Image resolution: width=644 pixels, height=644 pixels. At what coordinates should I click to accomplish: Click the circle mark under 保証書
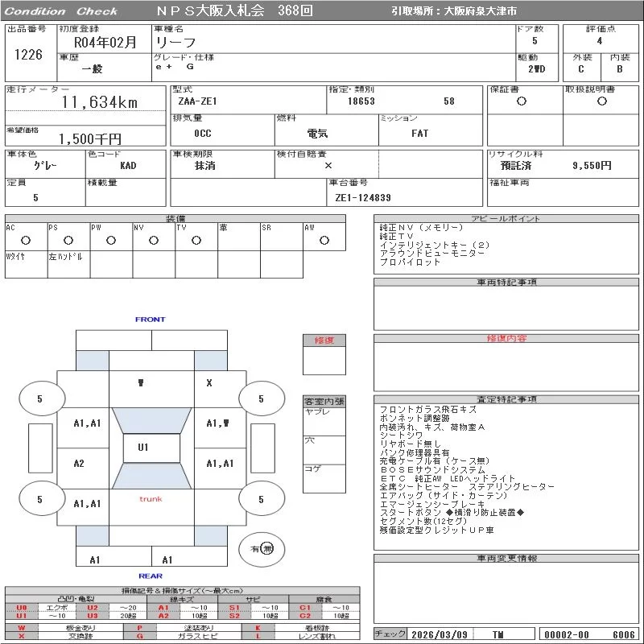click(x=522, y=101)
